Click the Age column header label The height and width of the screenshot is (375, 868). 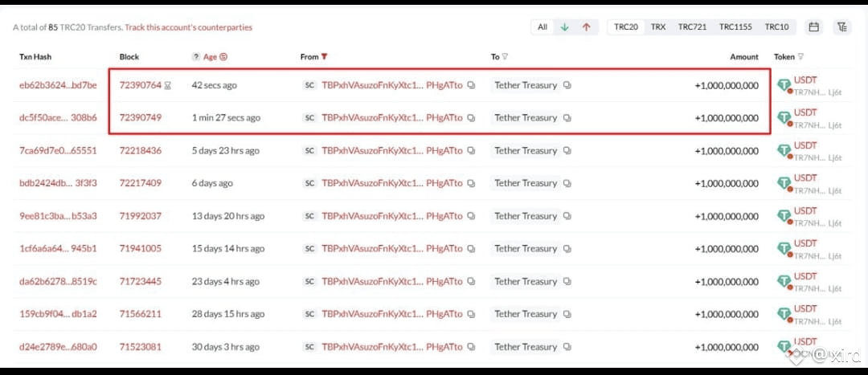(x=211, y=57)
